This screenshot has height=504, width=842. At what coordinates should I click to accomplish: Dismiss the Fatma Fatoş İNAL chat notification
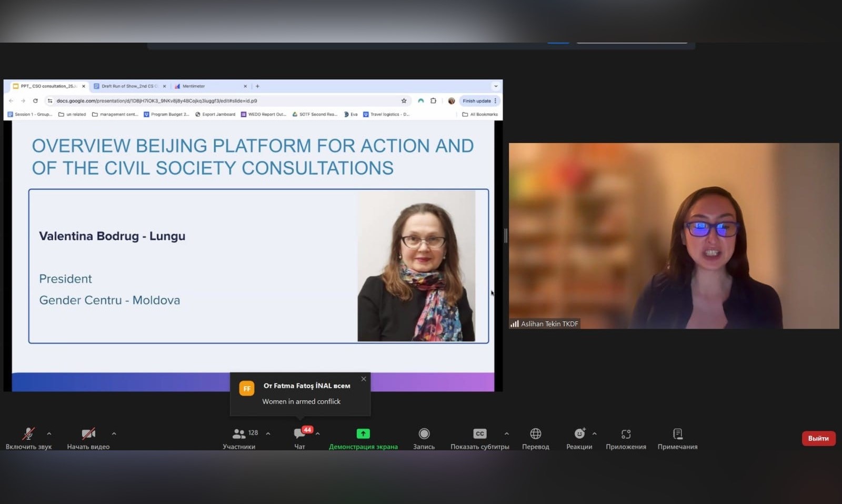[x=364, y=379]
